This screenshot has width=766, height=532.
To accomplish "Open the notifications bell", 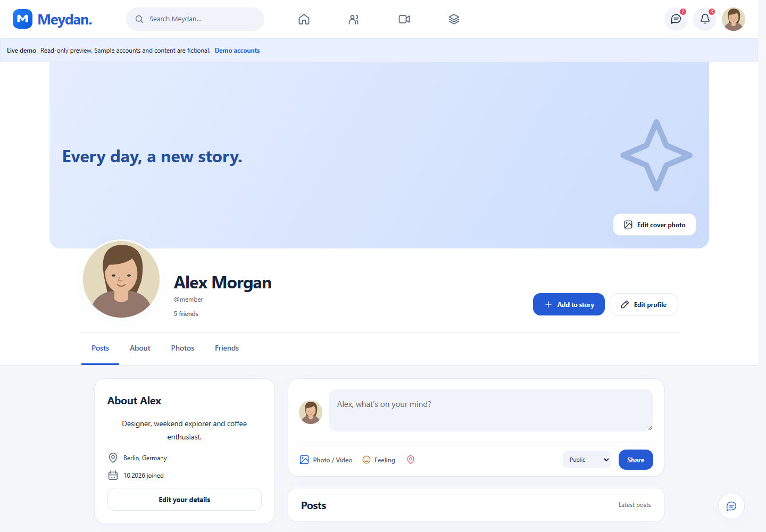I will click(x=705, y=19).
